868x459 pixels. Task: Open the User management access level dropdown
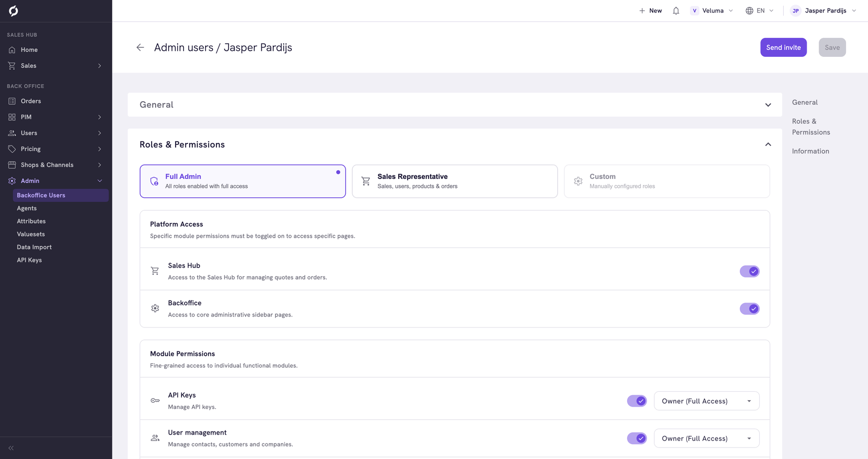(x=706, y=438)
